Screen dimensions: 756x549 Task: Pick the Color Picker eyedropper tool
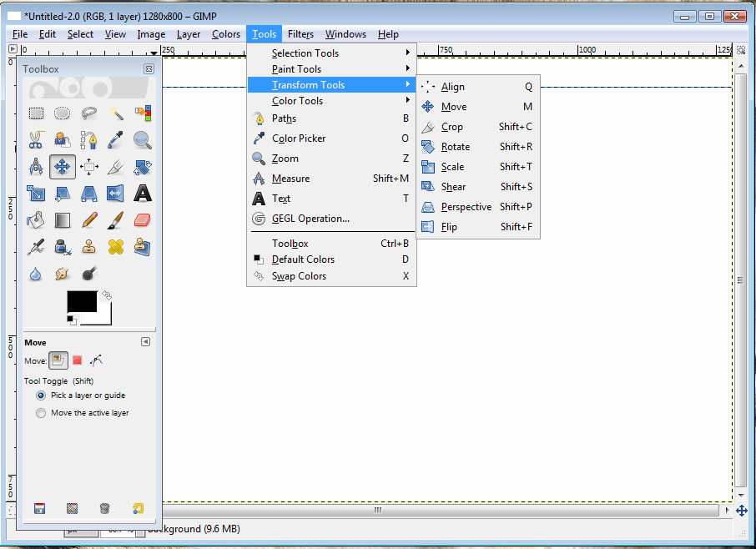pyautogui.click(x=116, y=139)
